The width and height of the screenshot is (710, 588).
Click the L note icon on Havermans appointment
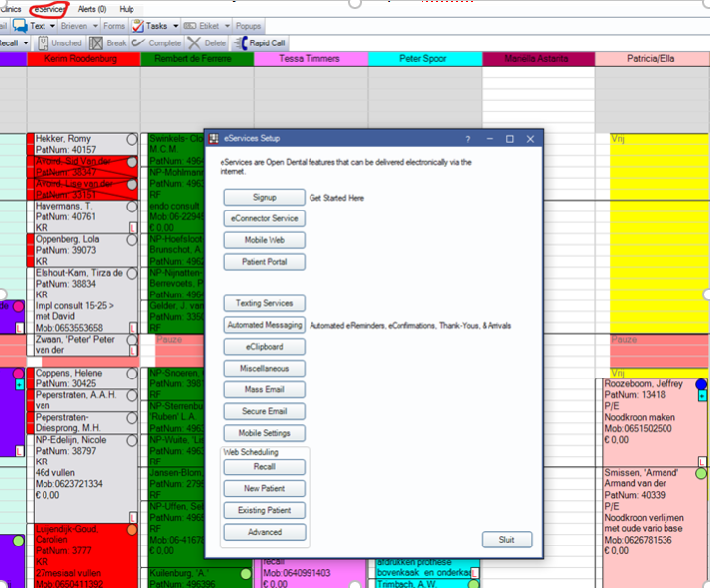[133, 227]
